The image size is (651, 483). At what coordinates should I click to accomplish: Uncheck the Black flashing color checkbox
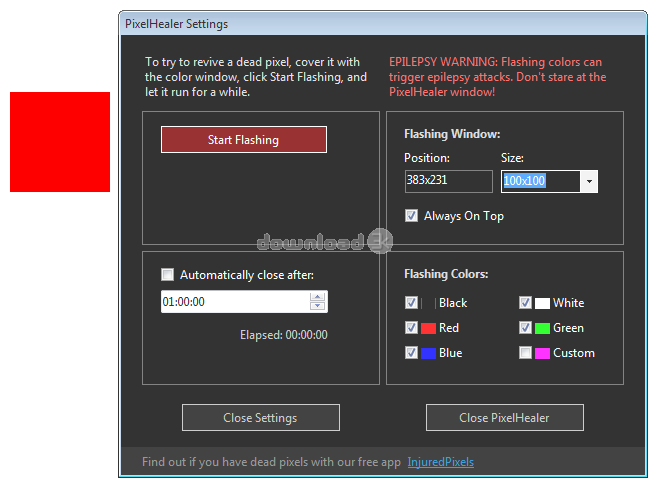point(411,302)
